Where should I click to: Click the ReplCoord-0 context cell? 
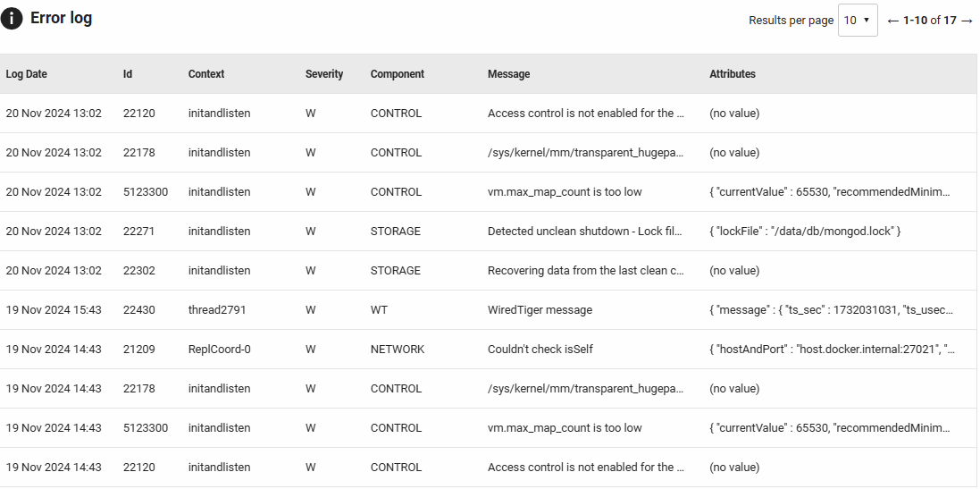pyautogui.click(x=219, y=350)
